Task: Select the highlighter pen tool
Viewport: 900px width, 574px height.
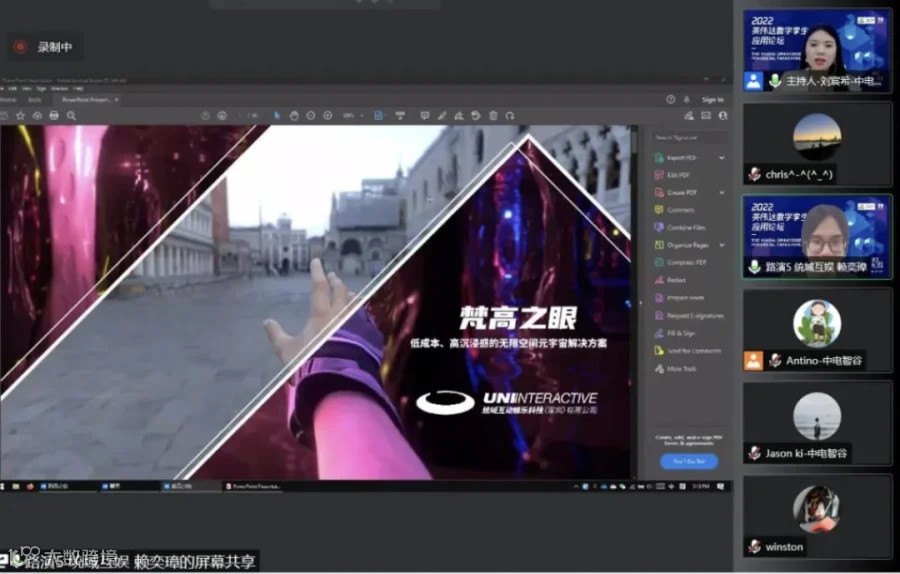Action: pyautogui.click(x=442, y=115)
